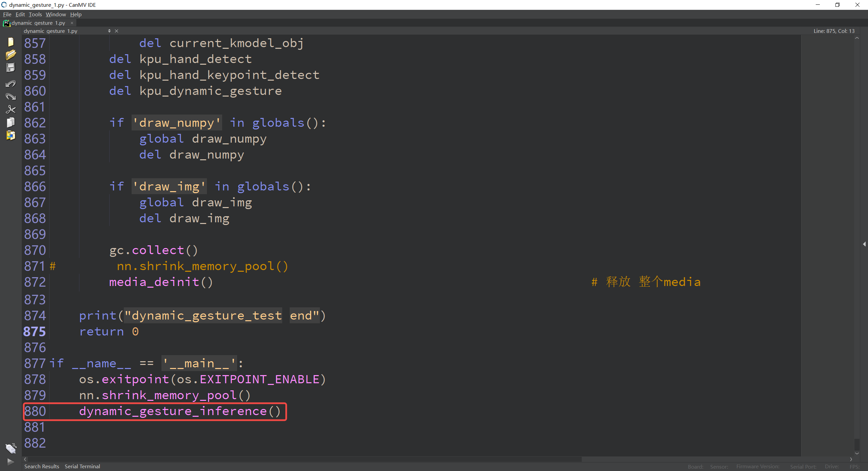
Task: Connect to the board via the USB icon
Action: tap(11, 448)
